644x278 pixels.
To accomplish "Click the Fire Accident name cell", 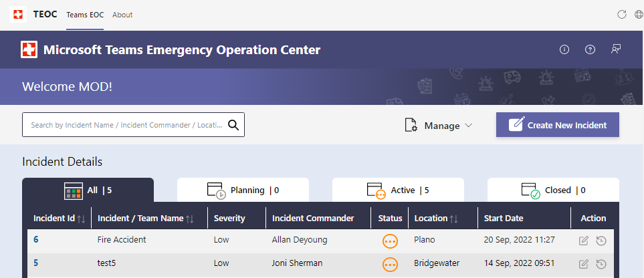I will coord(122,240).
